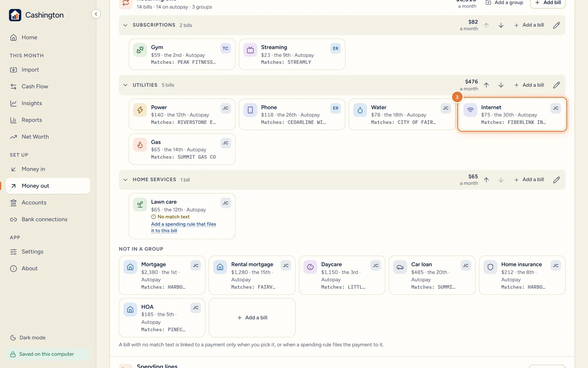Click the Daycare bill icon
The width and height of the screenshot is (588, 368).
(x=310, y=267)
